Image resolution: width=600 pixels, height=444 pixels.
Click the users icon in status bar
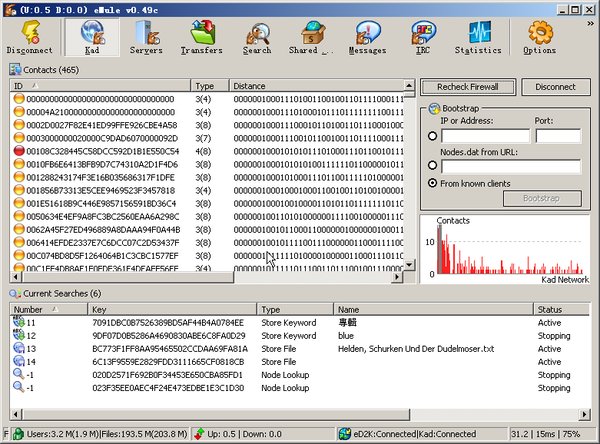click(18, 434)
